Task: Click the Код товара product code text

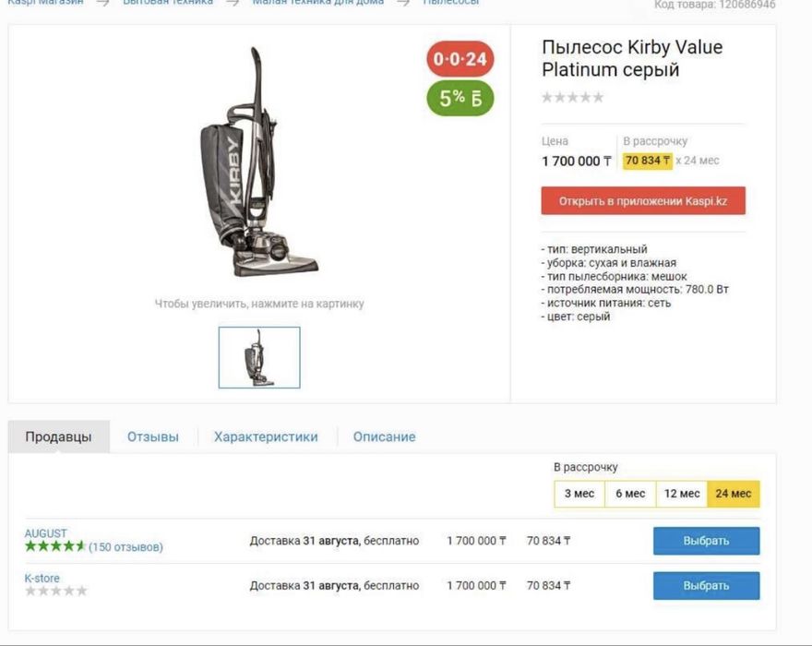Action: click(714, 4)
